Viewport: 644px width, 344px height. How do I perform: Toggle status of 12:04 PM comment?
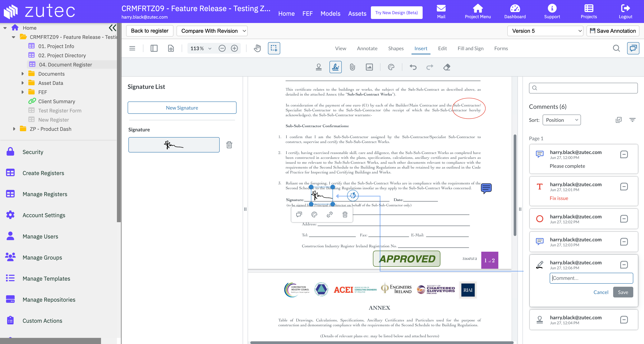click(x=624, y=320)
